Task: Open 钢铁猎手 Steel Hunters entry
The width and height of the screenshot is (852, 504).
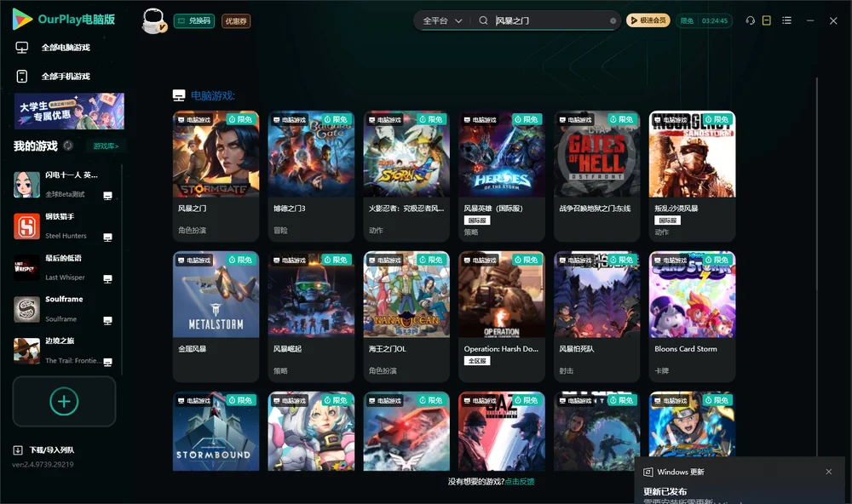Action: (64, 226)
